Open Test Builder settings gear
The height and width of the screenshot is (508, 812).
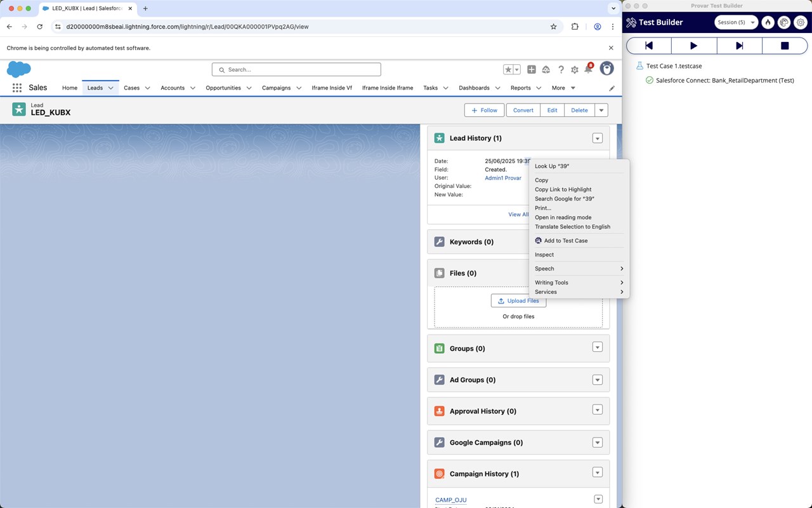[801, 22]
